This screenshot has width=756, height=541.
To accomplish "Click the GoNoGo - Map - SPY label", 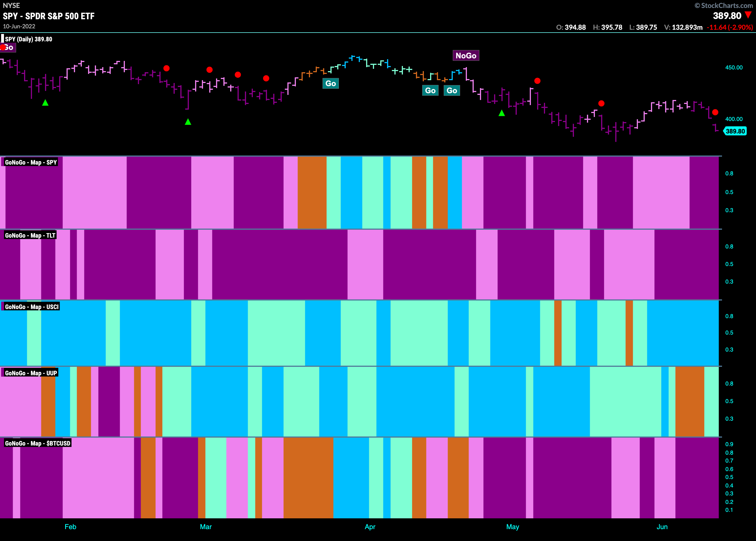I will click(31, 162).
